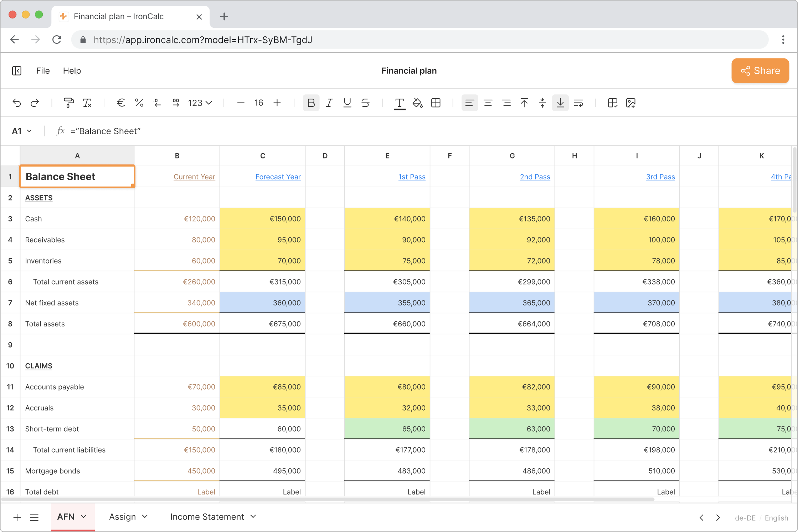Toggle bold formatting off
798x532 pixels.
point(311,103)
